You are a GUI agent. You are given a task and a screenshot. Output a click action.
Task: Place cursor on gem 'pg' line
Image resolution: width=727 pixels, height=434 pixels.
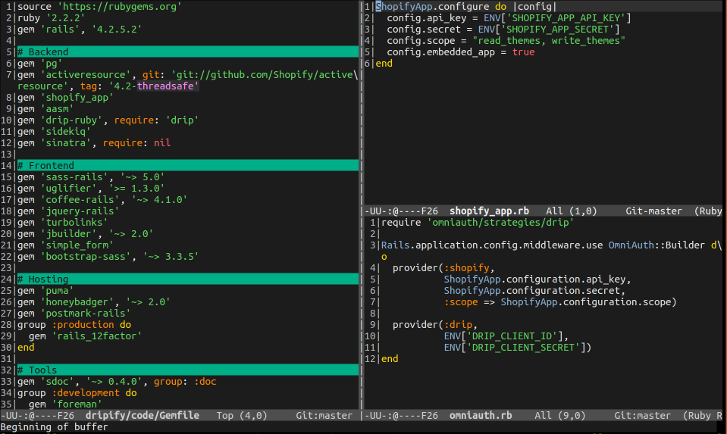pyautogui.click(x=40, y=63)
